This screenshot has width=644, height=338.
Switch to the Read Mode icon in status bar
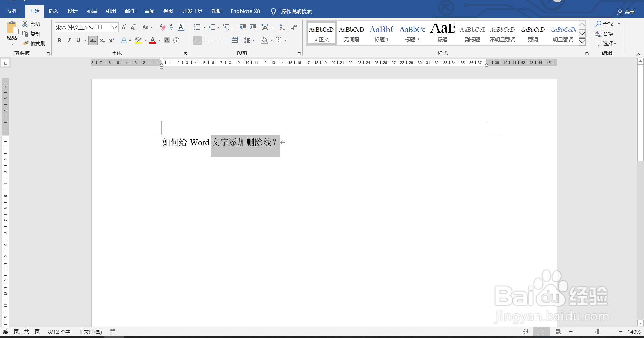coord(525,331)
